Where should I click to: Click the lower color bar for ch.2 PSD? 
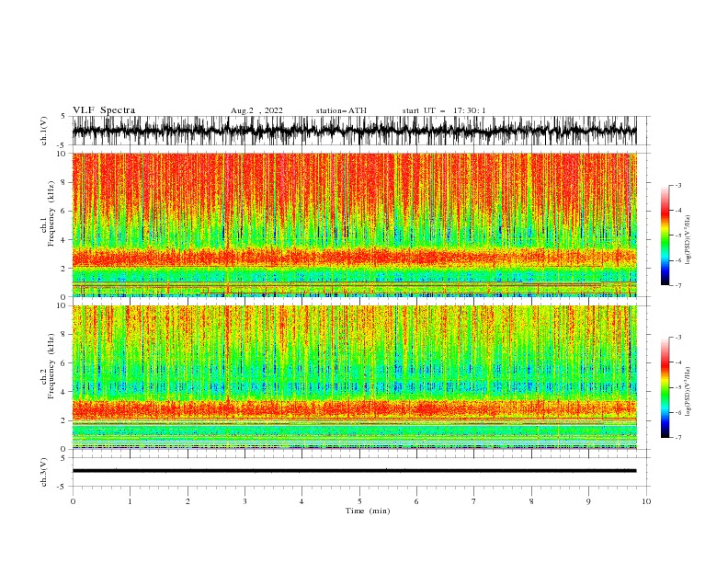pyautogui.click(x=665, y=387)
